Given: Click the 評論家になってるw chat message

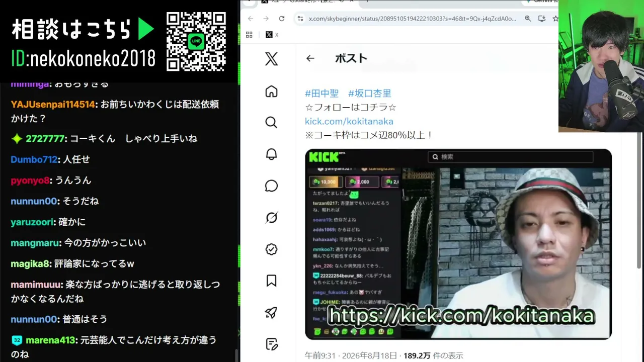Looking at the screenshot, I should tap(94, 264).
